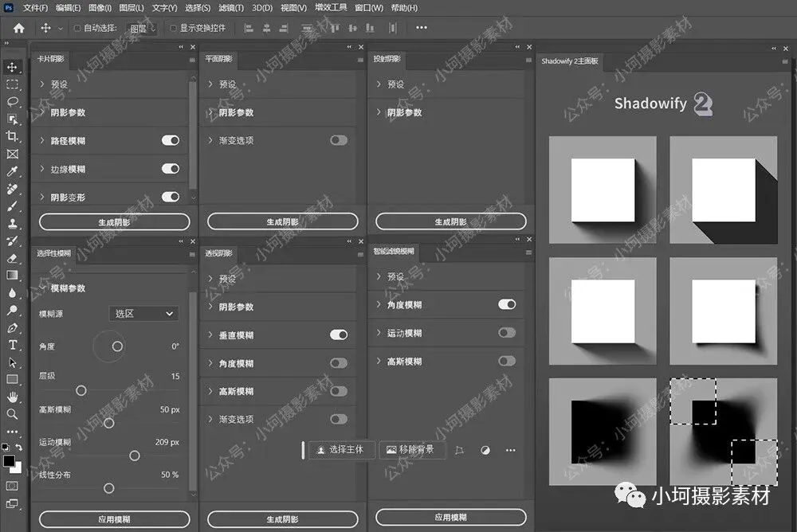The width and height of the screenshot is (797, 532).
Task: Toggle the 自动选择 checkbox
Action: (x=77, y=28)
